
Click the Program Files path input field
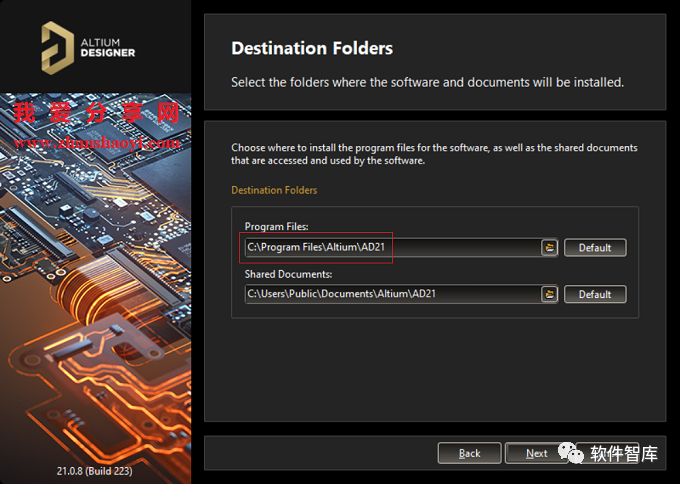tap(393, 248)
